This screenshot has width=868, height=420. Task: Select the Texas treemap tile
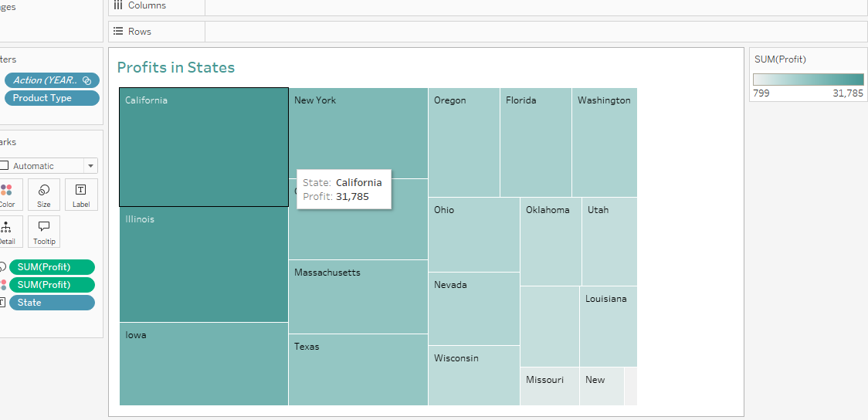pyautogui.click(x=358, y=370)
